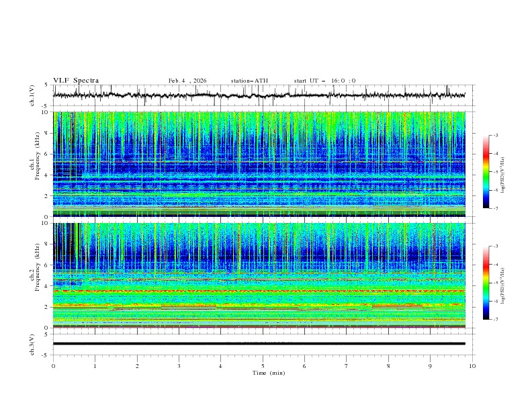
Task: Click the "start UT = 16:0 :0" text
Action: point(324,81)
